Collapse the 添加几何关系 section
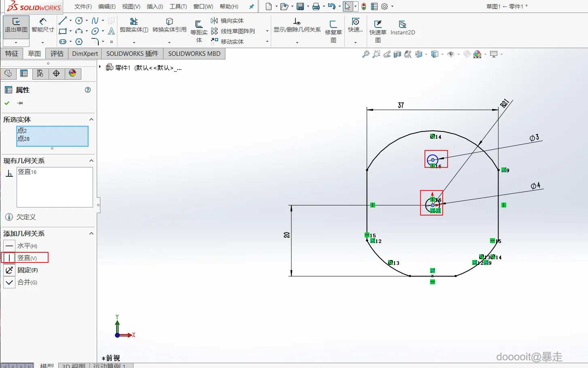The image size is (588, 368). [x=91, y=234]
